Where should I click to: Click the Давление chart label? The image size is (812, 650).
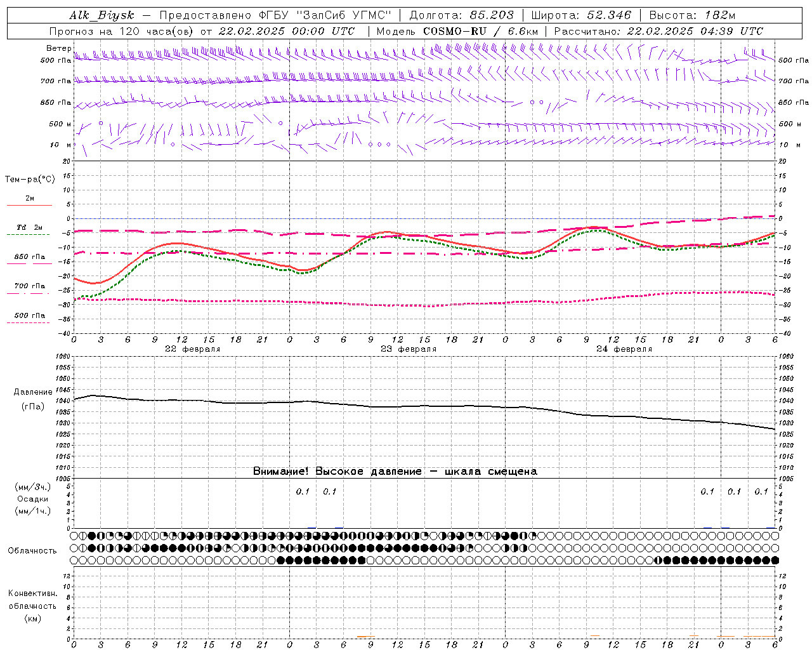click(33, 392)
